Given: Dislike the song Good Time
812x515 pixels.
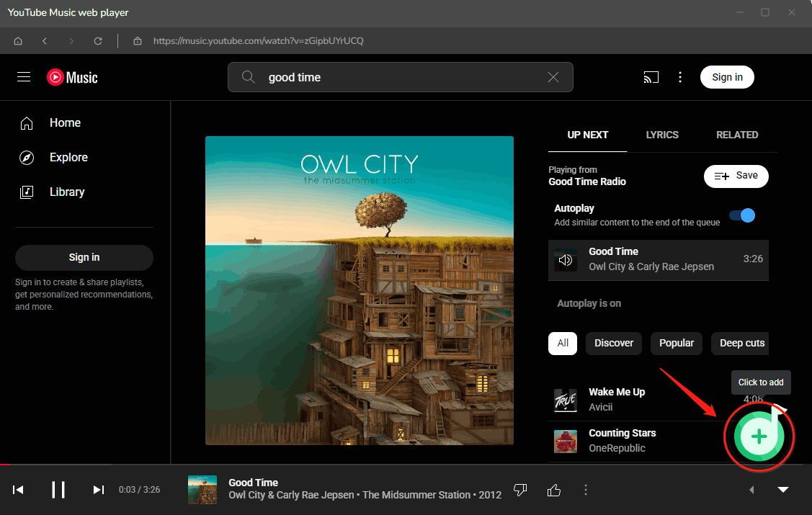Looking at the screenshot, I should 520,490.
